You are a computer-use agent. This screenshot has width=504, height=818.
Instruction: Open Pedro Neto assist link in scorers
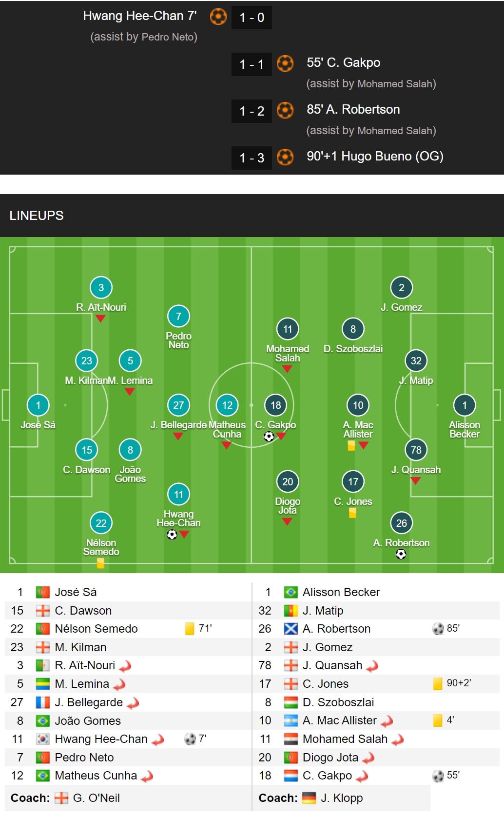point(169,37)
